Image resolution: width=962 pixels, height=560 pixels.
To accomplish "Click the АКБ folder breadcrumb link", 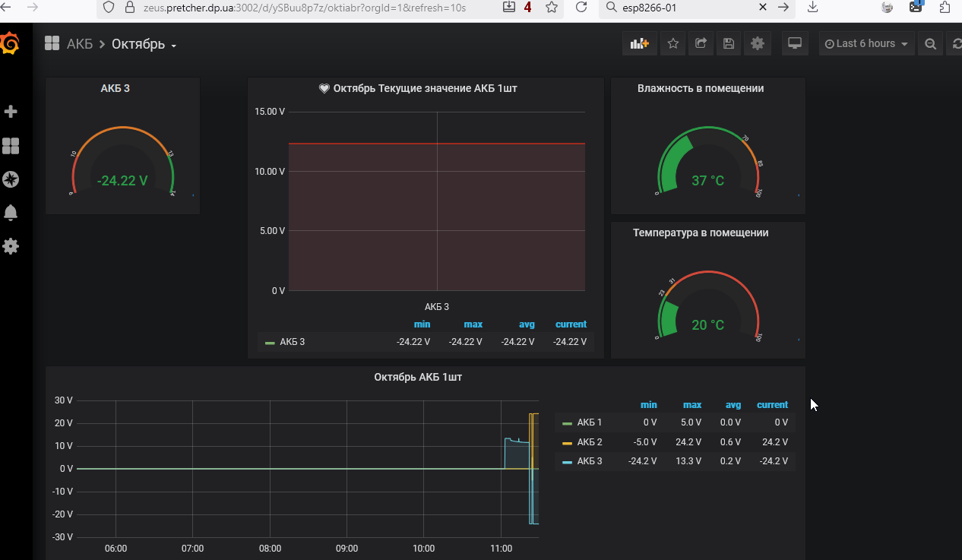I will tap(79, 44).
